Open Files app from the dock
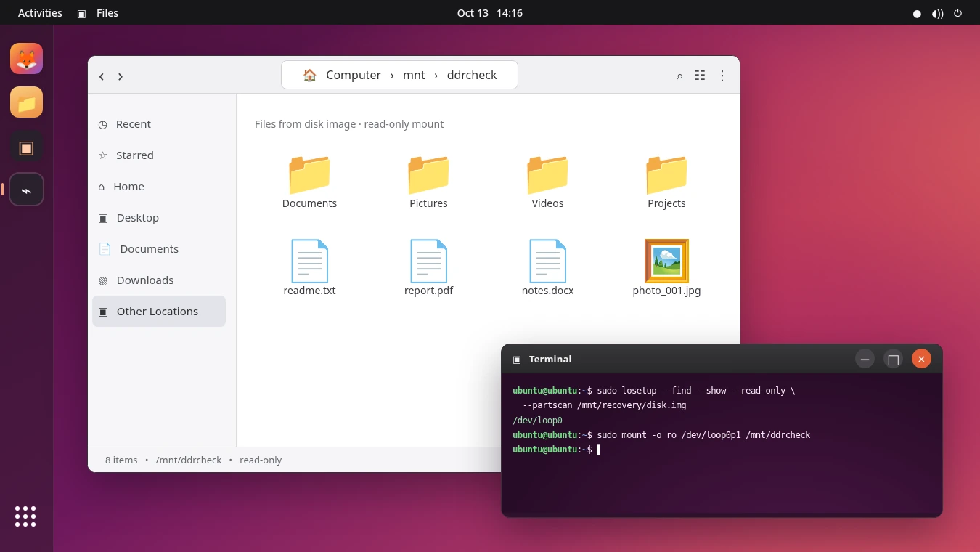This screenshot has width=980, height=552. click(26, 102)
